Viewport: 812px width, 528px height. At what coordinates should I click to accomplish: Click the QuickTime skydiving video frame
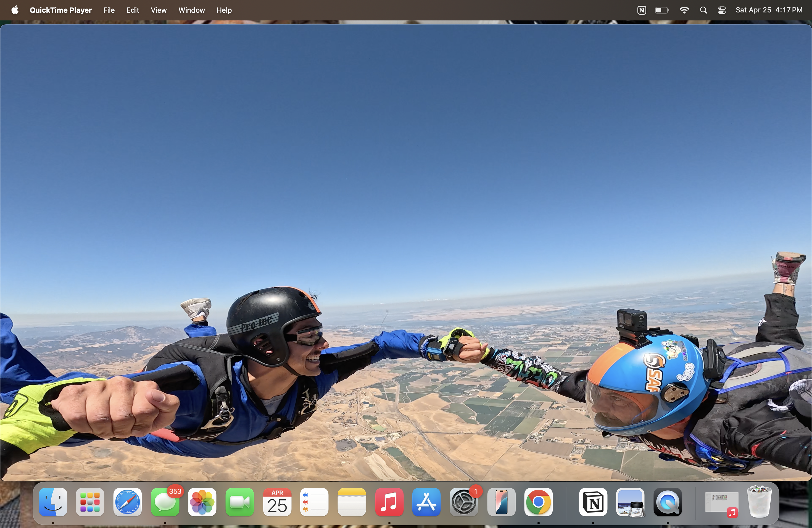406,252
